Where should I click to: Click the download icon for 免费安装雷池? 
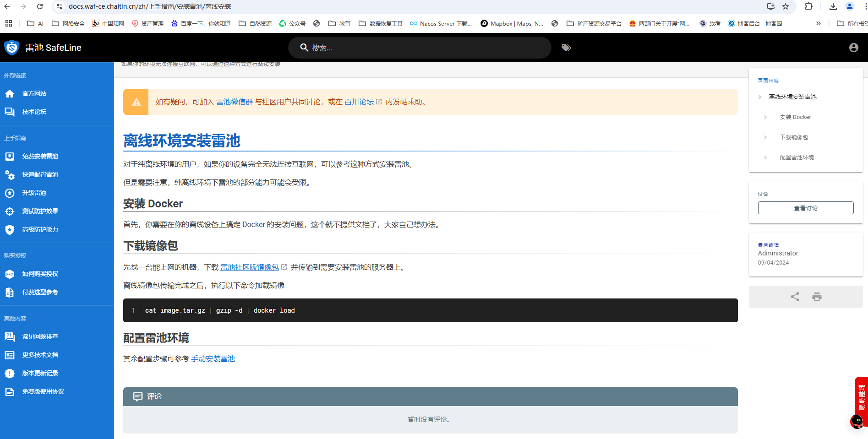(10, 157)
